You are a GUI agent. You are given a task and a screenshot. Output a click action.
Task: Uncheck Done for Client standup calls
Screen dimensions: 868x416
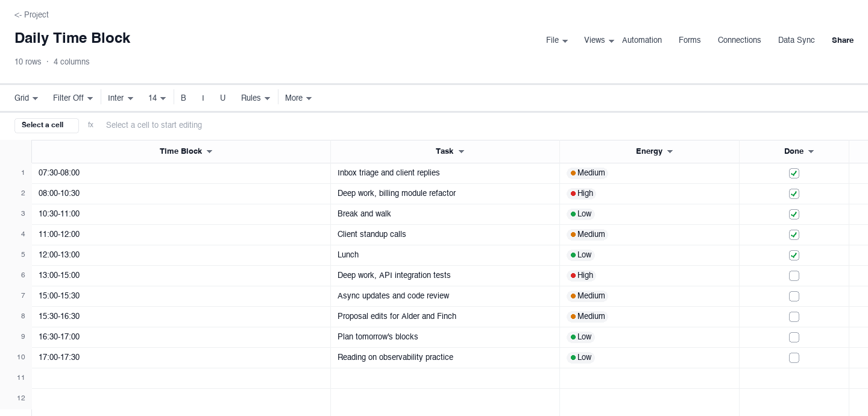pos(794,235)
